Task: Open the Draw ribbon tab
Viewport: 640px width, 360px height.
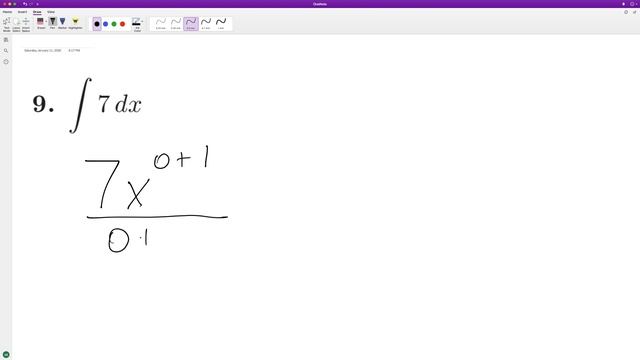Action: [x=37, y=12]
